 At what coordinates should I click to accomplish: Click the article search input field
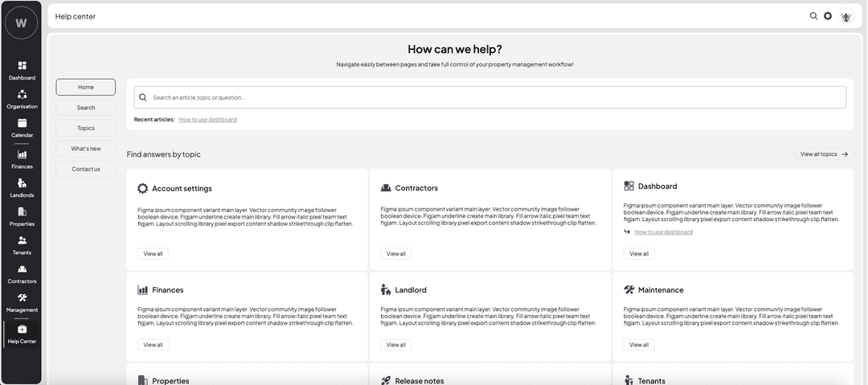[490, 97]
